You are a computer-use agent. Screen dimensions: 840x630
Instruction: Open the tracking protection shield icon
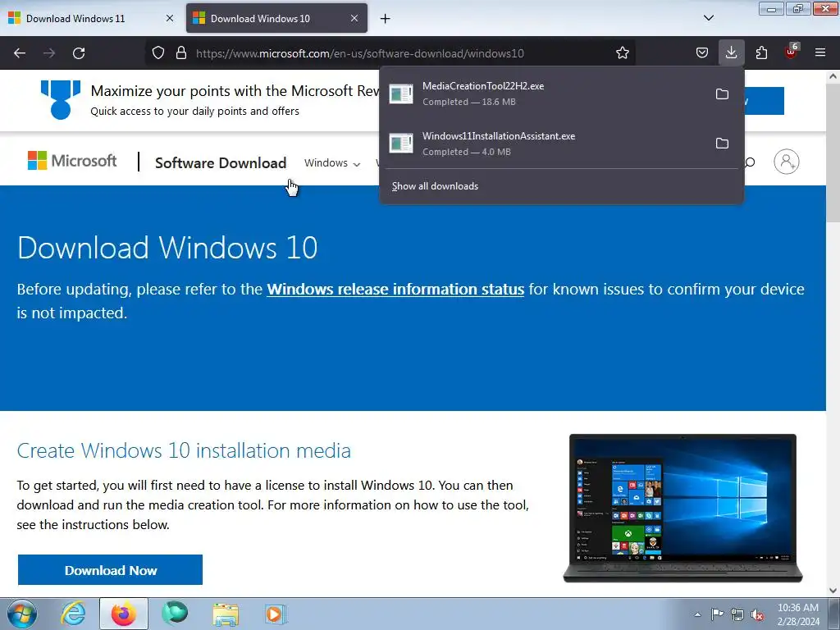(x=158, y=53)
